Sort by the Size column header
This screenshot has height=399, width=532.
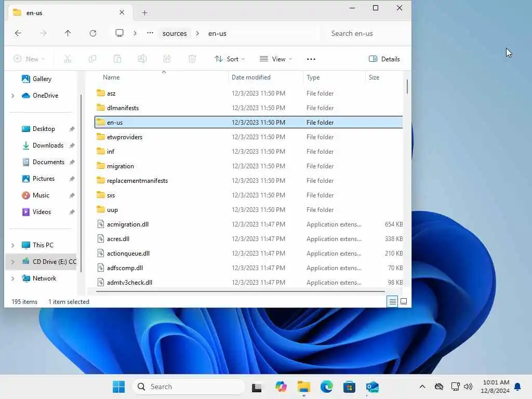click(374, 77)
